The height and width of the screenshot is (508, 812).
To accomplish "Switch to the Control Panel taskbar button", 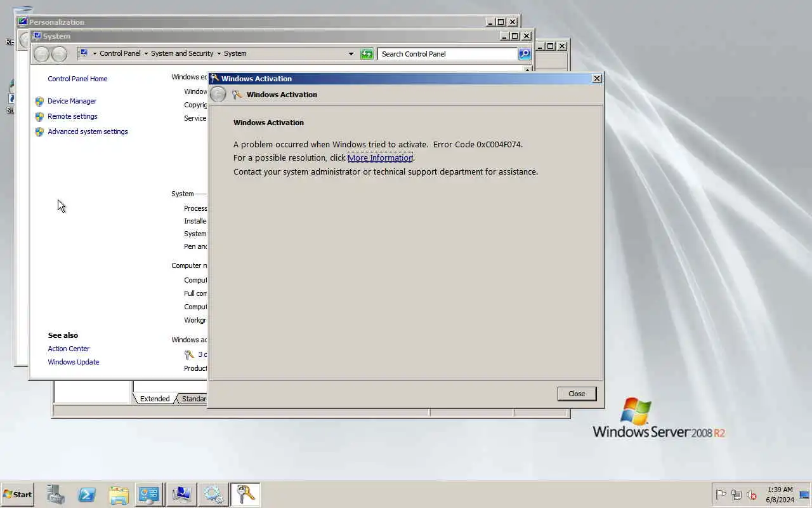I will click(x=149, y=494).
